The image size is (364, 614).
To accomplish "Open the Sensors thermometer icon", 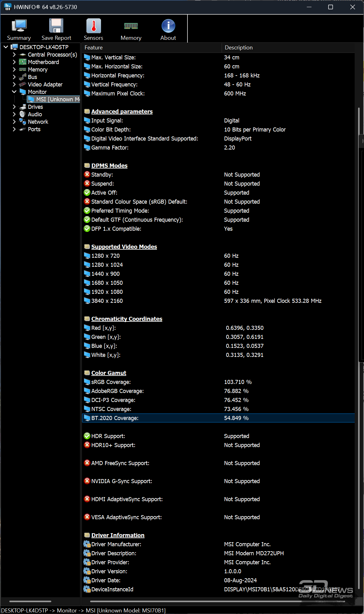I will [94, 26].
